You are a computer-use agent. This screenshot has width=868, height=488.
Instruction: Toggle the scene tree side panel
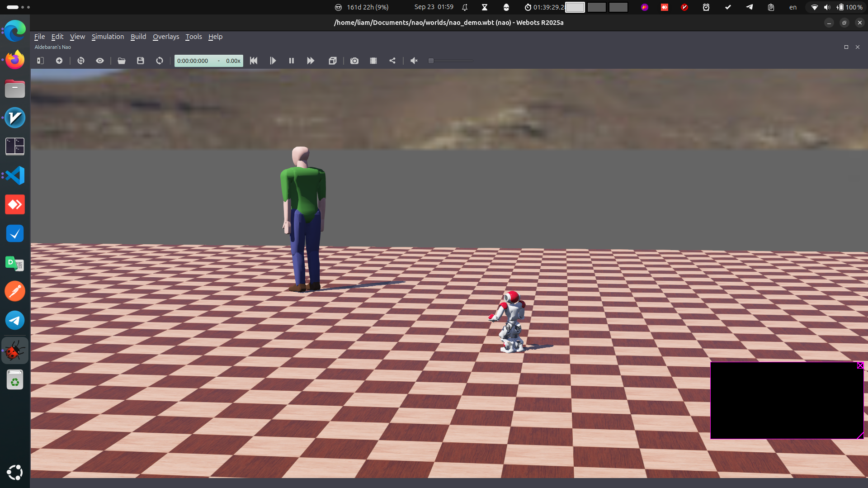[x=40, y=61]
